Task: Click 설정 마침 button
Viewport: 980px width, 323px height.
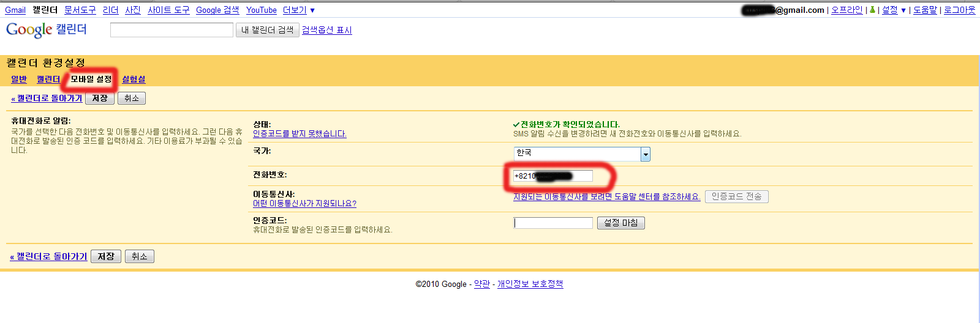Action: [621, 223]
